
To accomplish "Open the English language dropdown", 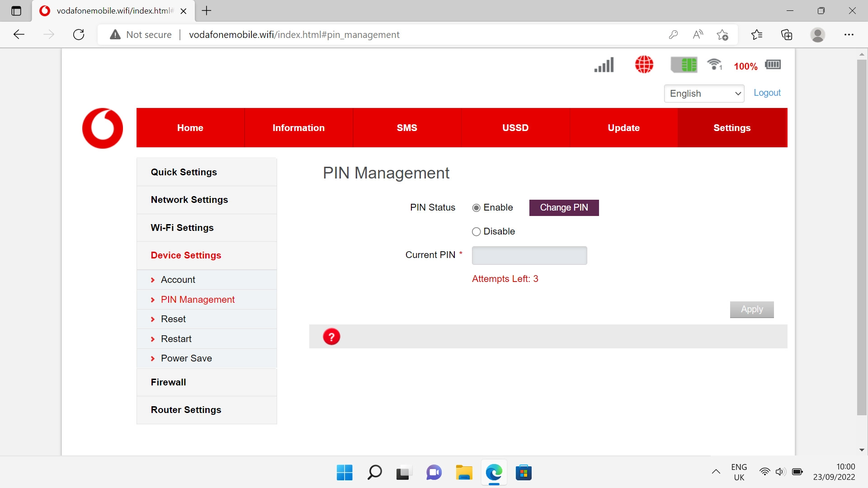I will [704, 94].
